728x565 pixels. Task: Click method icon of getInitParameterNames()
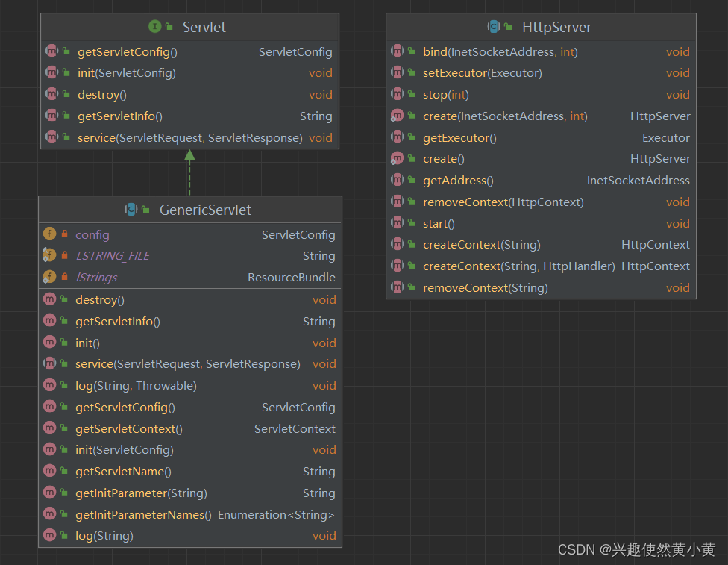[50, 514]
